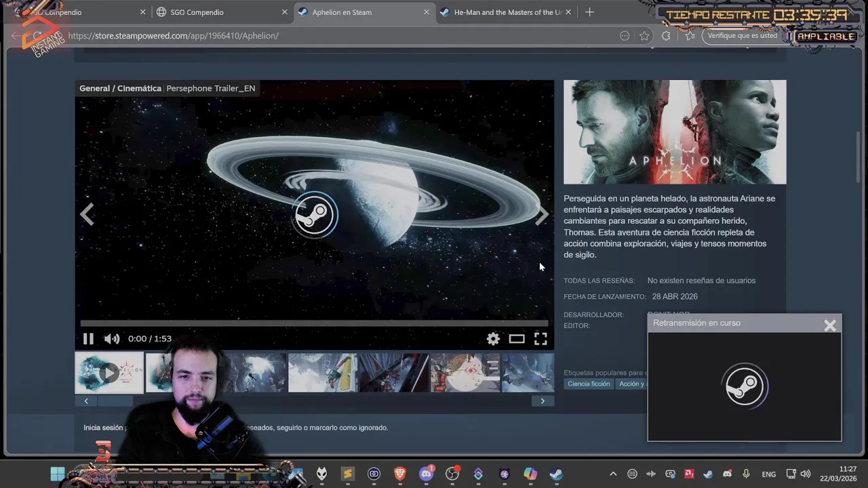
Task: Open the Sublime Text taskbar icon
Action: [347, 474]
